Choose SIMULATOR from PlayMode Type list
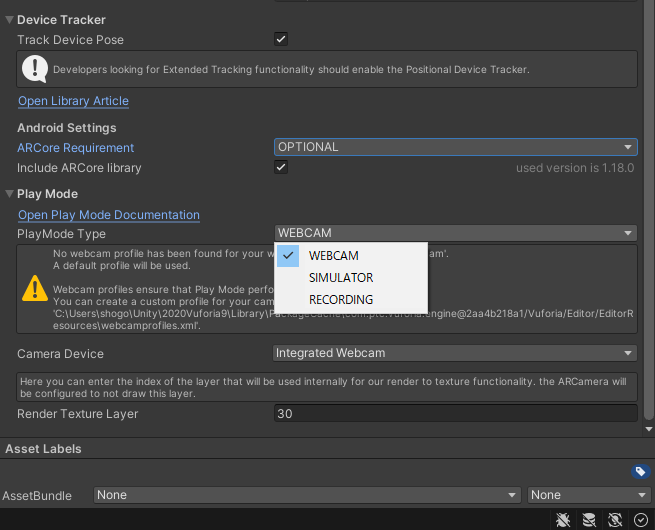 point(341,278)
